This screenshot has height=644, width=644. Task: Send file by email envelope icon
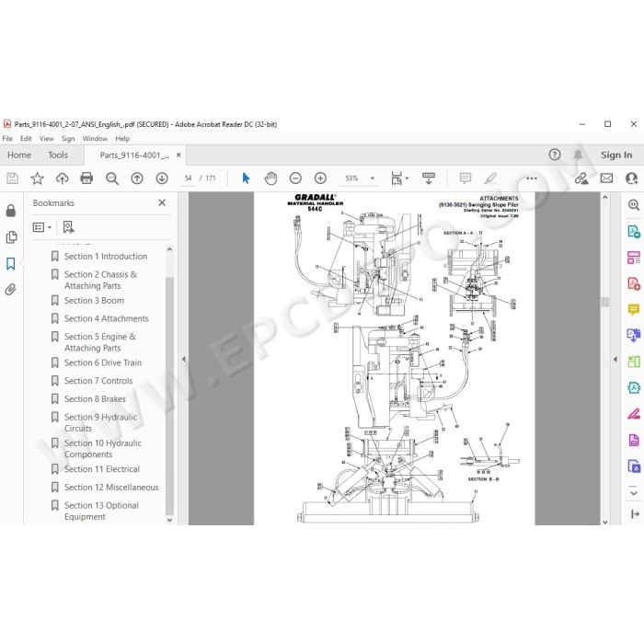coord(606,178)
